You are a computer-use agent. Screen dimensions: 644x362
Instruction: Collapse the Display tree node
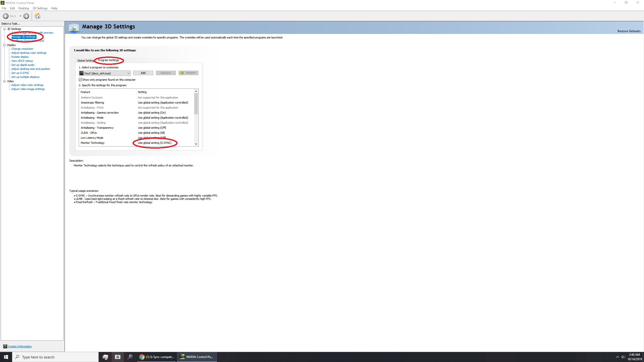pos(5,45)
